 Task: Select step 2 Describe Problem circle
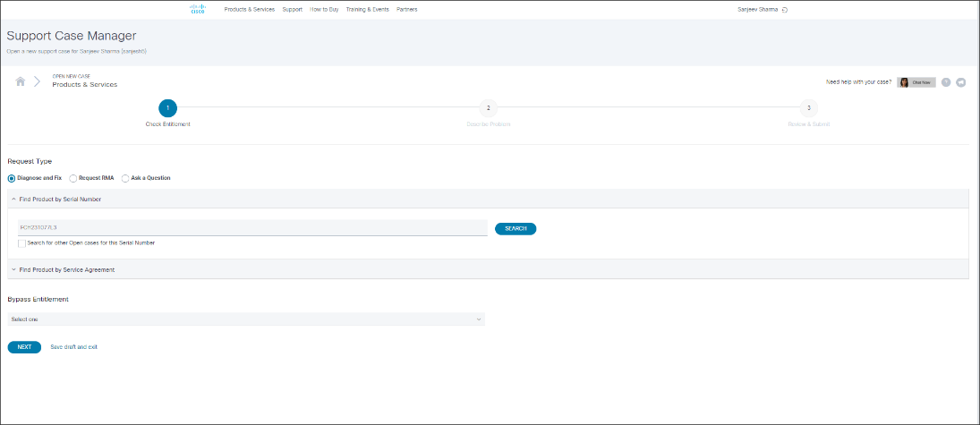(x=488, y=108)
